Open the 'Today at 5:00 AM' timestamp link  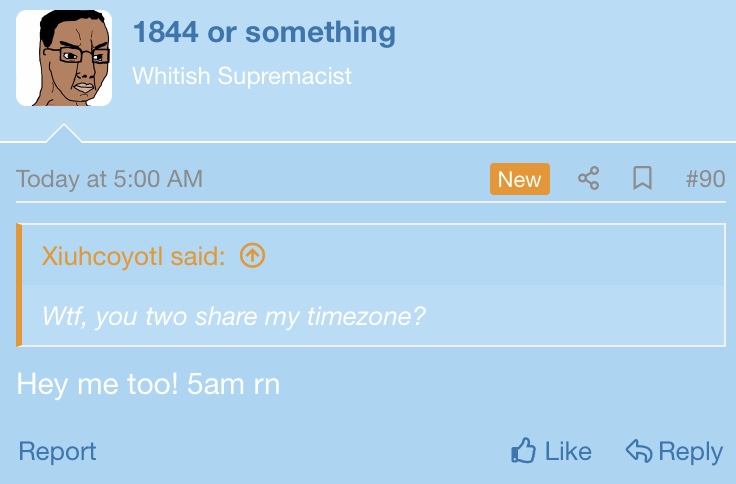[109, 179]
